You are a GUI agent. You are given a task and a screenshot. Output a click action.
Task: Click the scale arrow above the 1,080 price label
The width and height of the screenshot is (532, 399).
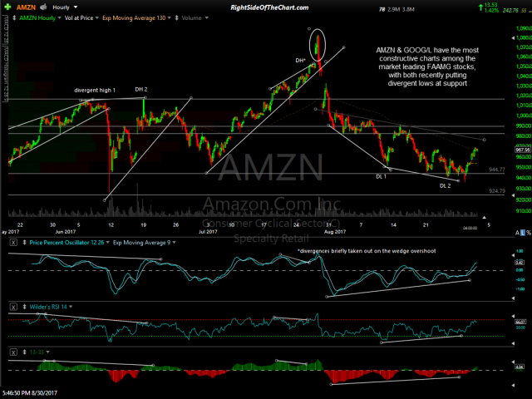pos(513,38)
